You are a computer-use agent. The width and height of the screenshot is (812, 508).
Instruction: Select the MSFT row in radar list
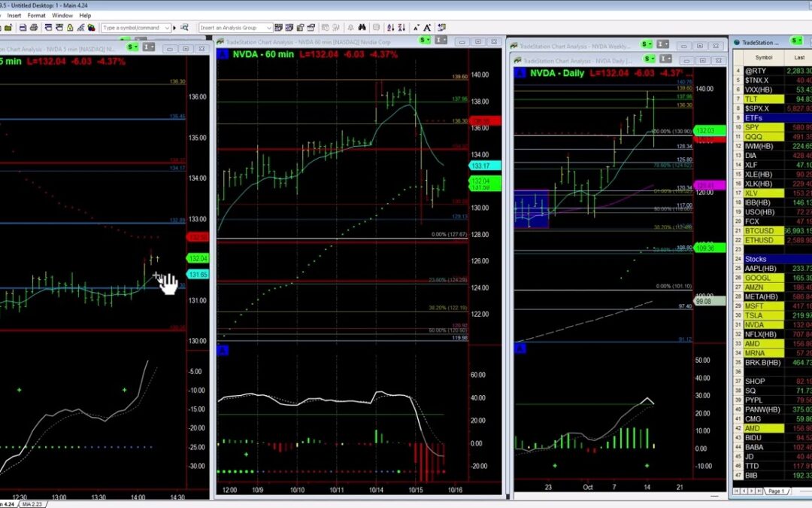point(773,306)
